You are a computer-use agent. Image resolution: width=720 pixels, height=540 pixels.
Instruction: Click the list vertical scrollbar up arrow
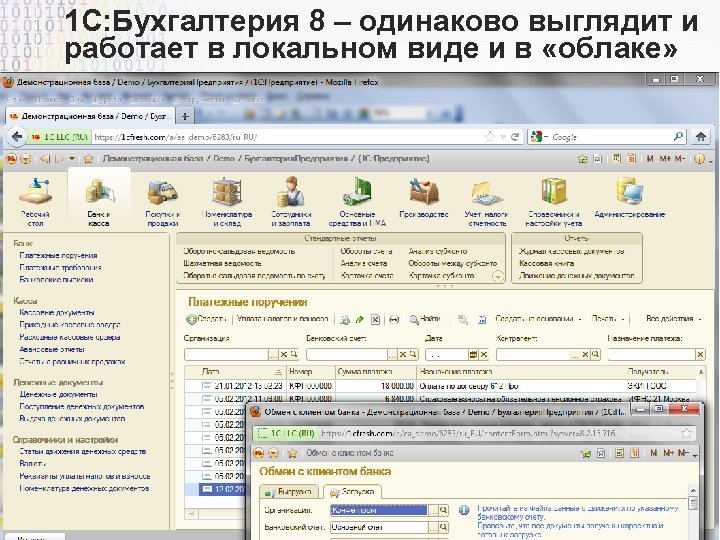(x=701, y=371)
